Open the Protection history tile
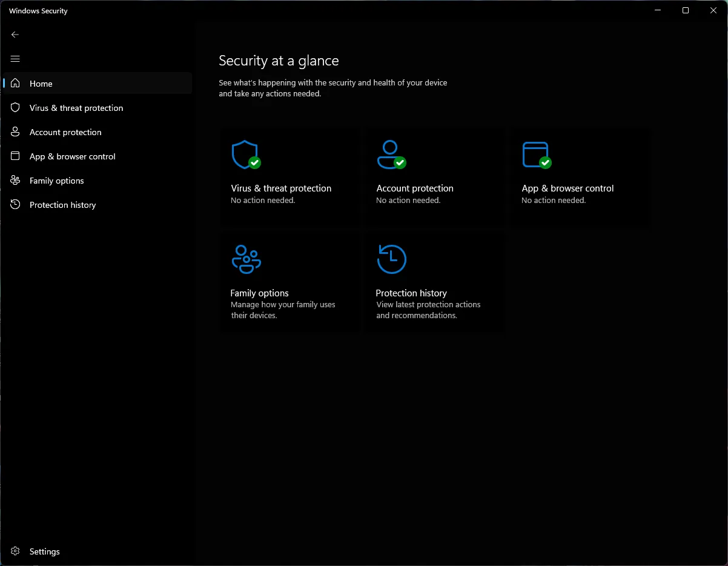 coord(435,282)
